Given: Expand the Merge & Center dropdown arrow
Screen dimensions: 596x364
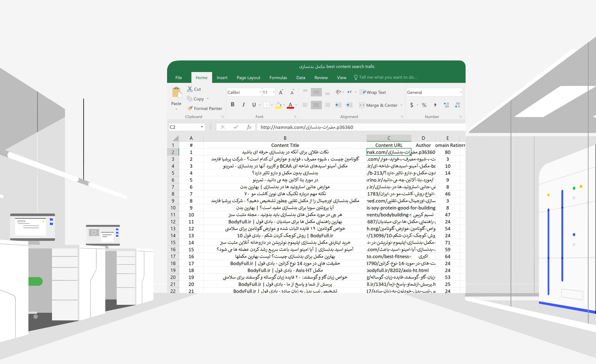Looking at the screenshot, I should tap(401, 105).
